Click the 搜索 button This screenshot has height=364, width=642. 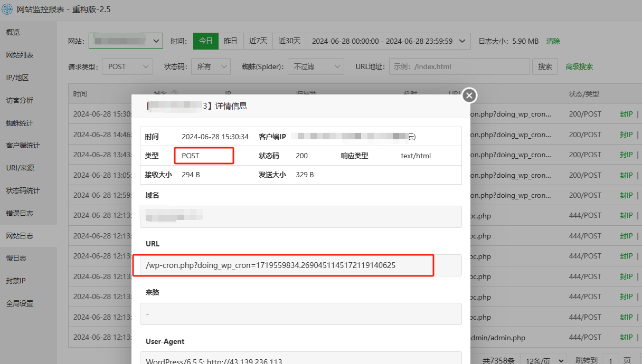[545, 66]
